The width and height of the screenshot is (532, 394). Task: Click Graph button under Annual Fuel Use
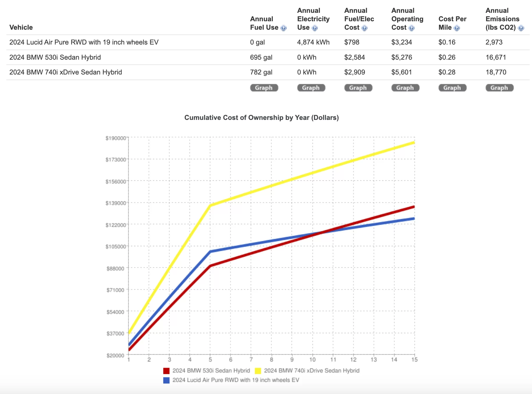tap(264, 88)
